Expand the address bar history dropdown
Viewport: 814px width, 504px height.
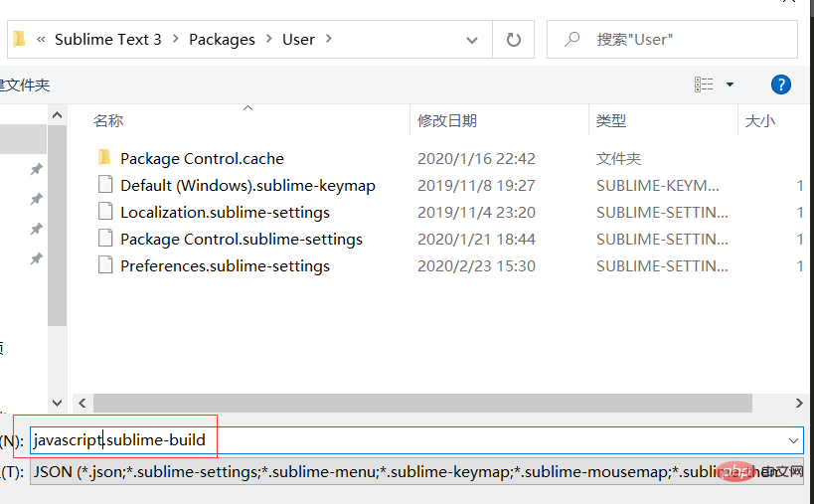(471, 40)
